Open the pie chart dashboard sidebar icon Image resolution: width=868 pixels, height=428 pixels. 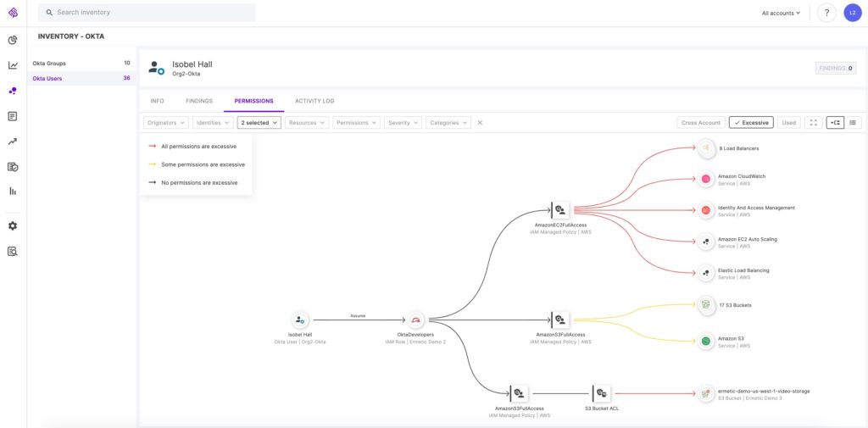click(13, 40)
